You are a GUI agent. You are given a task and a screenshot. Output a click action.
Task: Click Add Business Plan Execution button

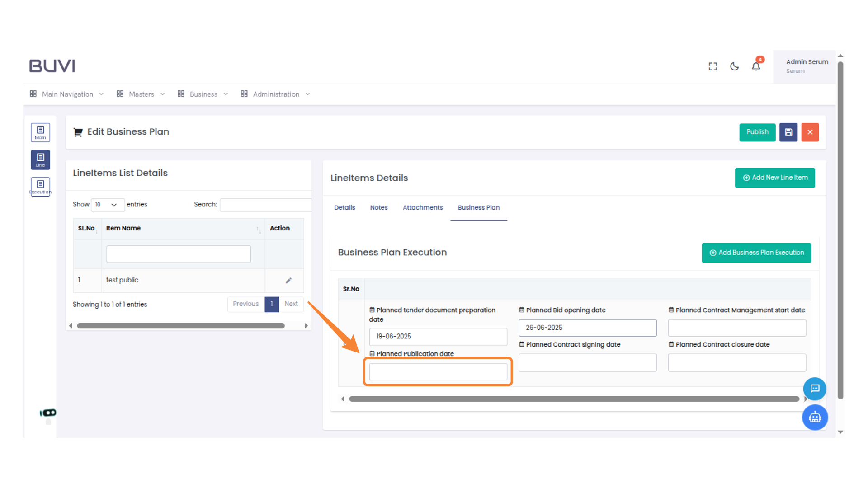[x=756, y=253]
